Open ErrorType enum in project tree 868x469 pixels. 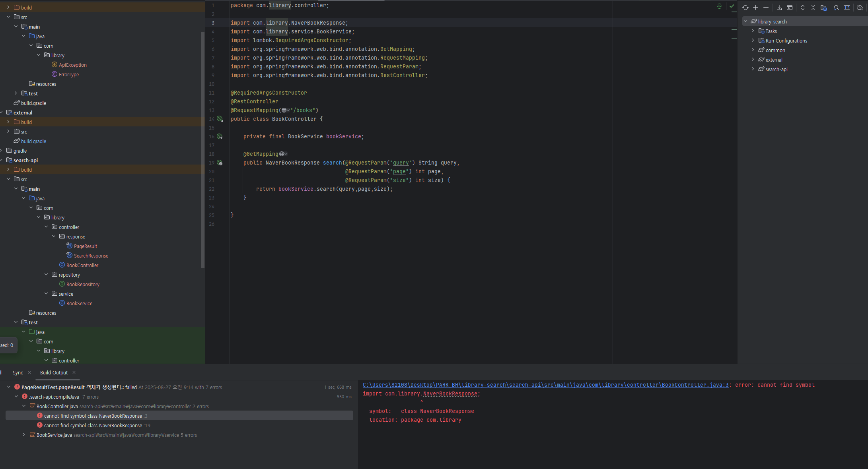tap(68, 74)
